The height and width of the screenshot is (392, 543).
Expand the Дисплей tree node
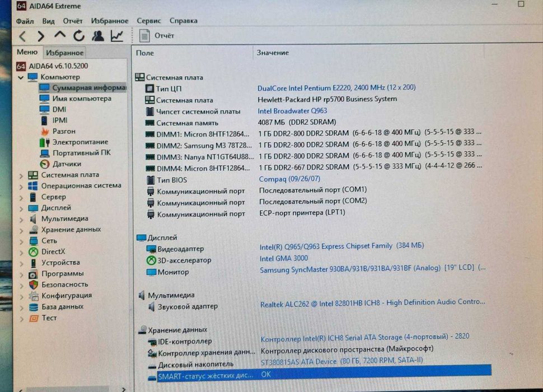click(21, 209)
